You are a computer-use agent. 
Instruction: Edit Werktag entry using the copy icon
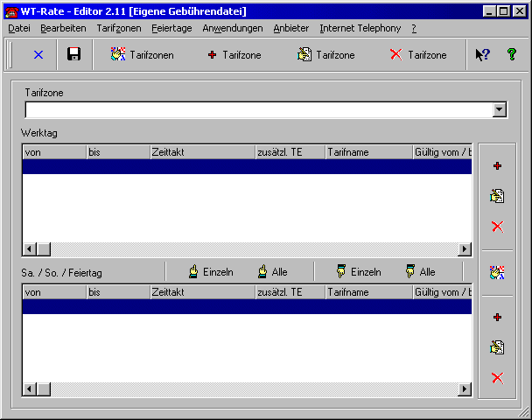click(498, 196)
